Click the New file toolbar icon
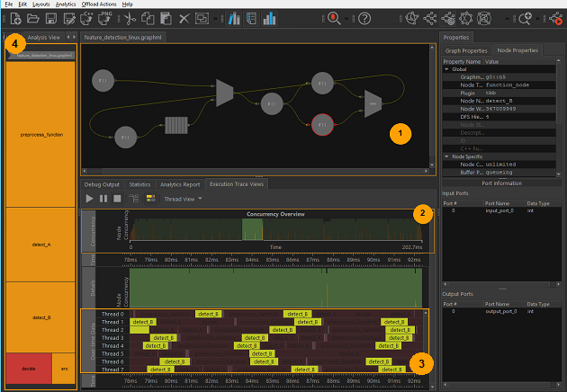 (x=13, y=18)
